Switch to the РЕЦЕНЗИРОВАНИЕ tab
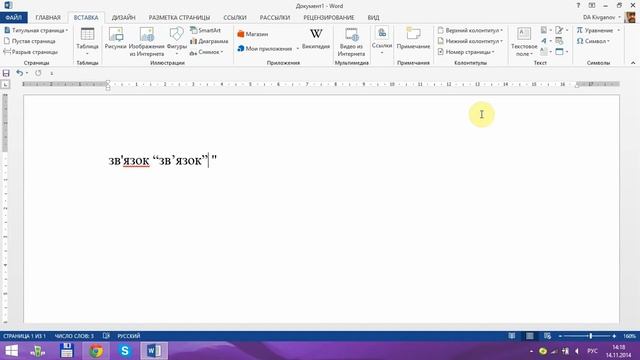Screen dimensions: 640x360 point(329,18)
